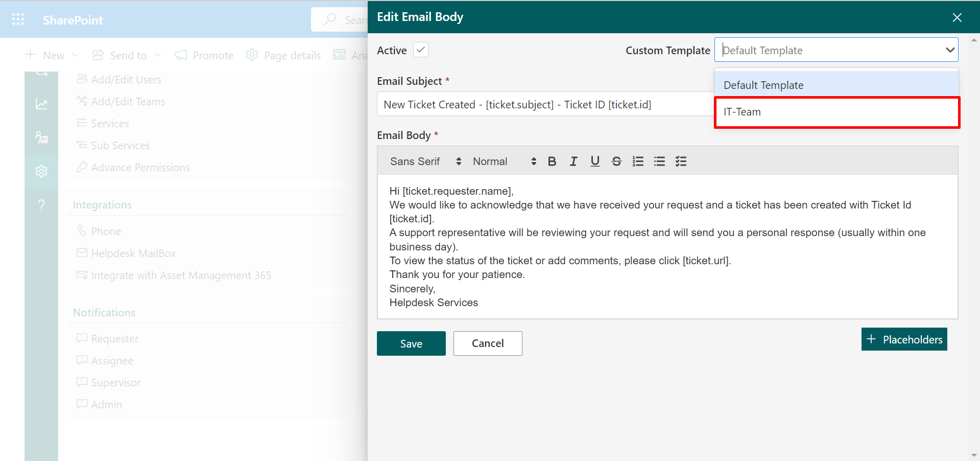
Task: Select Default Template from the dropdown list
Action: pos(836,85)
